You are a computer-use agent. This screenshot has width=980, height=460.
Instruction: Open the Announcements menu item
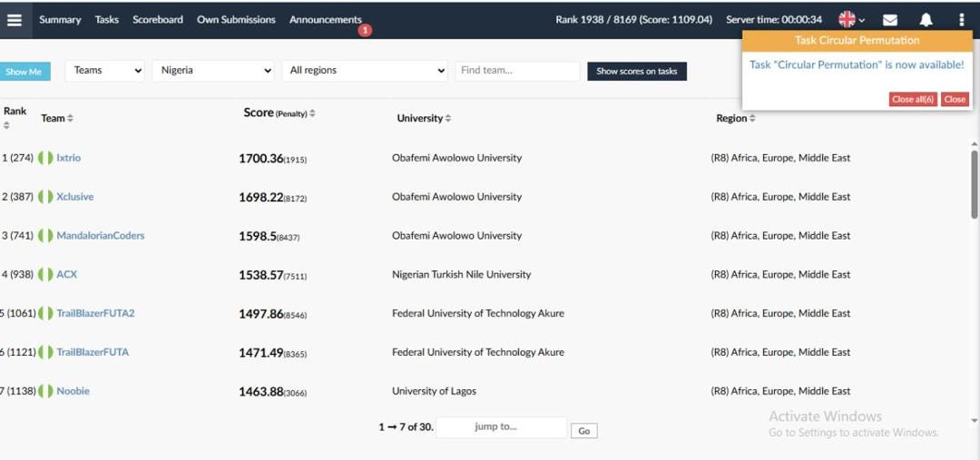coord(325,19)
